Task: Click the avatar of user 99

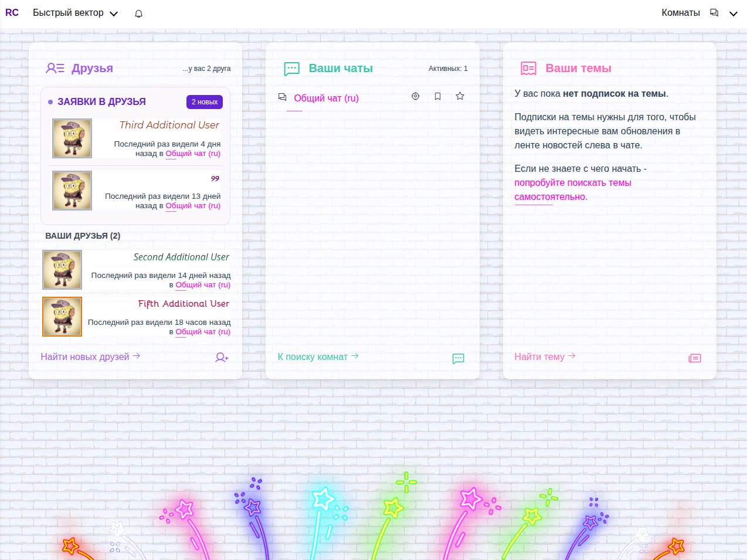Action: point(72,191)
